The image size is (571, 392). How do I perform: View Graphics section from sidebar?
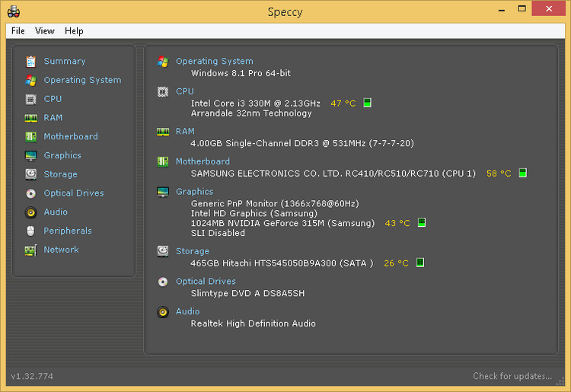pos(62,155)
